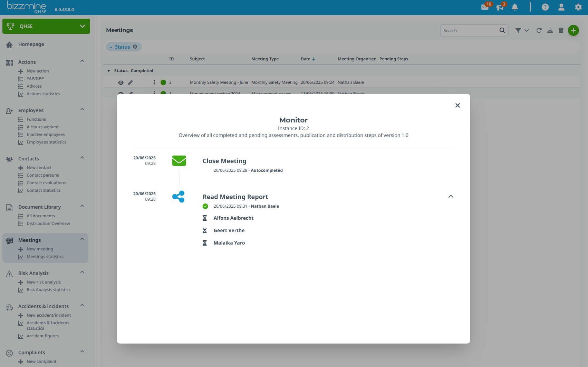Image resolution: width=588 pixels, height=367 pixels.
Task: Edit Monthly Safety Meeting with the pencil icon
Action: pyautogui.click(x=130, y=82)
